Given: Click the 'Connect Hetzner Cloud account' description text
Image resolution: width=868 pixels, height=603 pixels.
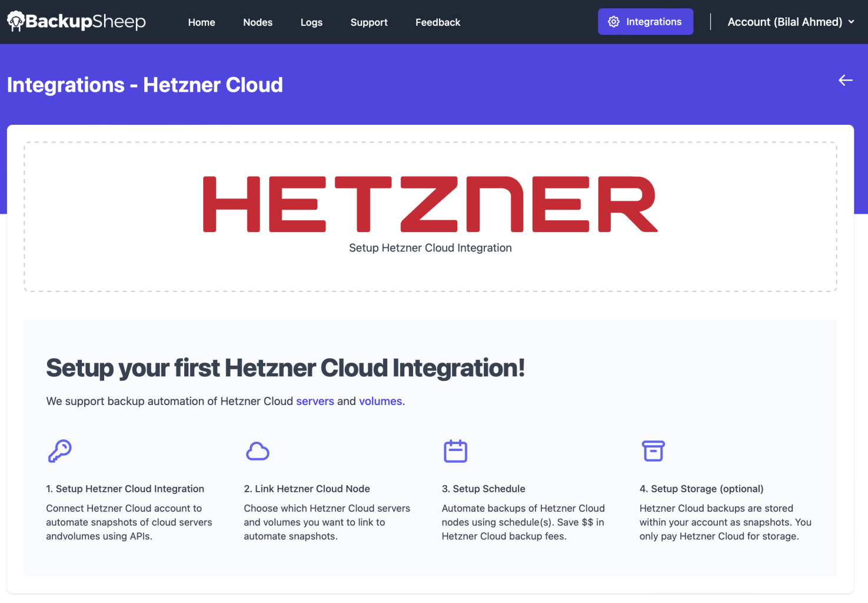Looking at the screenshot, I should click(x=129, y=522).
